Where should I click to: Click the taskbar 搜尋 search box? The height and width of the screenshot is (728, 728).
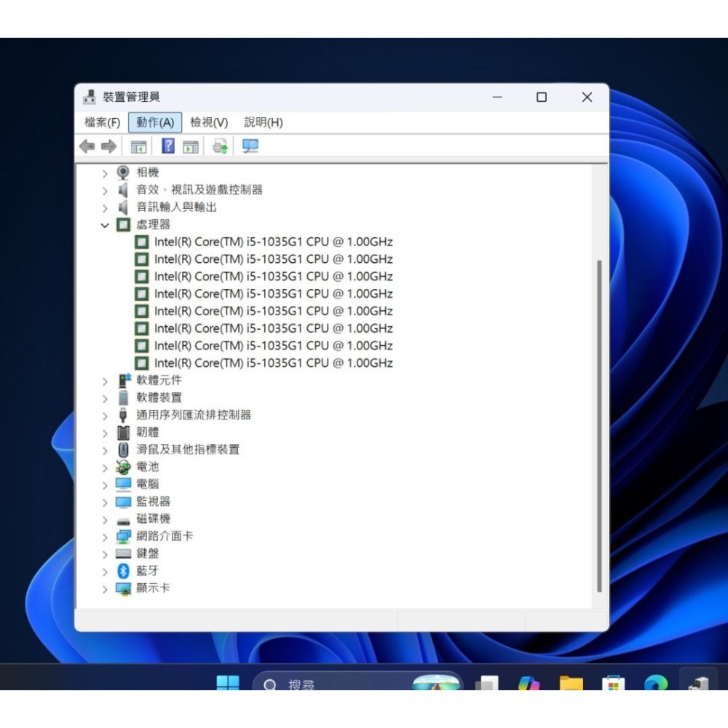coord(357,681)
